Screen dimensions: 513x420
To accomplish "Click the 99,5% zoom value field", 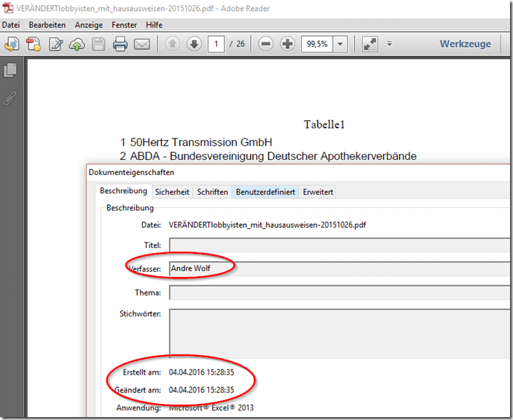I will tap(317, 44).
